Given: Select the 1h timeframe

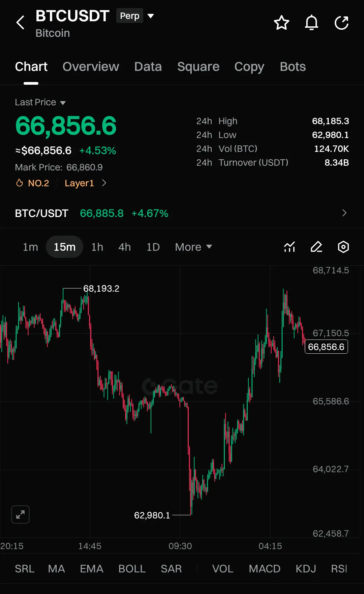Looking at the screenshot, I should tap(97, 247).
